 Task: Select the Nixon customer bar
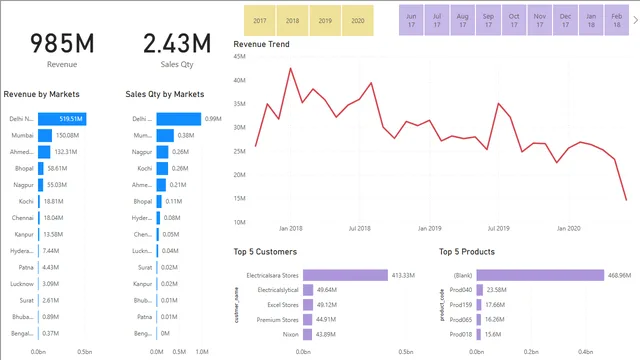click(307, 334)
